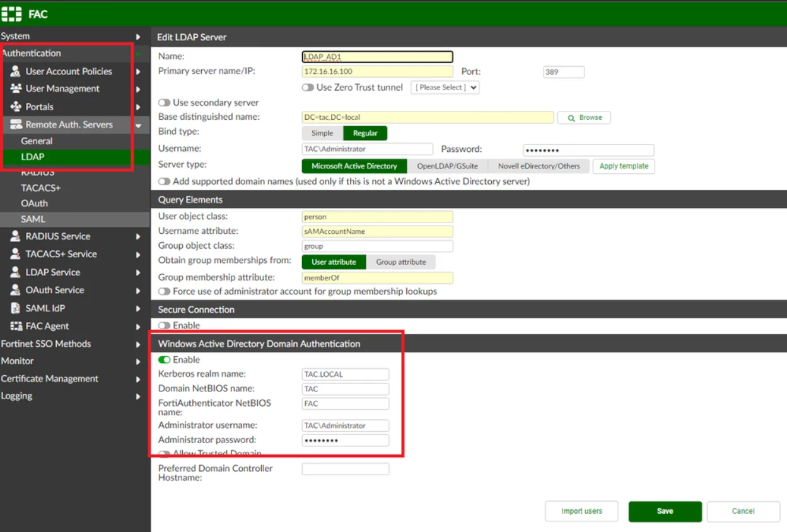Disable Windows AD Domain Authentication toggle
This screenshot has height=532, width=787.
(x=164, y=359)
